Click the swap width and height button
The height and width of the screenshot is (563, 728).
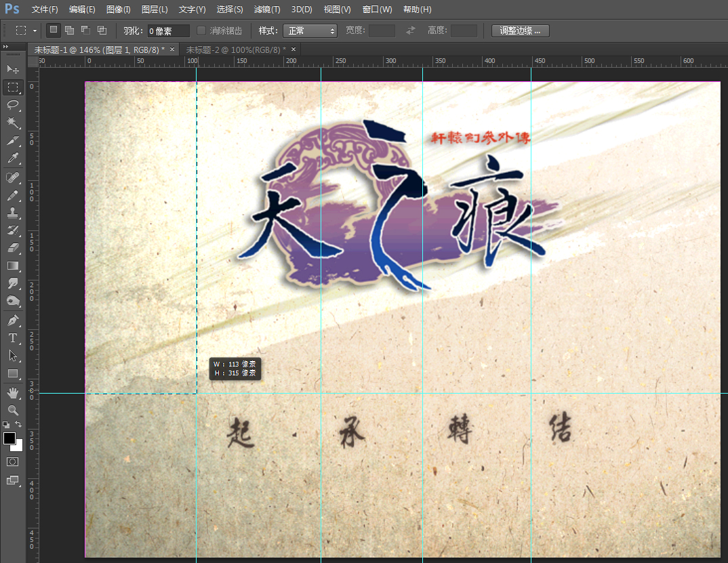[410, 30]
